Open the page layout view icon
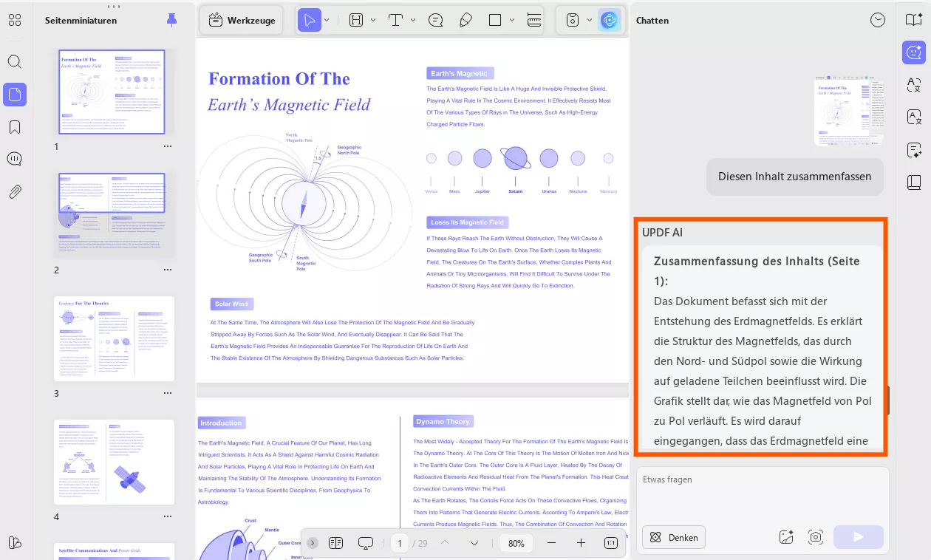931x560 pixels. [336, 543]
